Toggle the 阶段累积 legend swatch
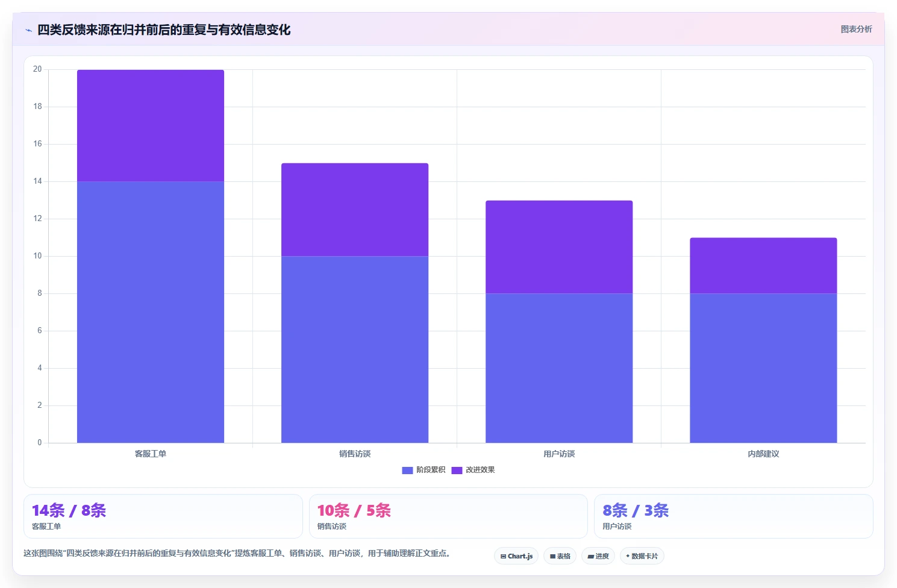Screen dimensions: 897x588 click(x=407, y=471)
